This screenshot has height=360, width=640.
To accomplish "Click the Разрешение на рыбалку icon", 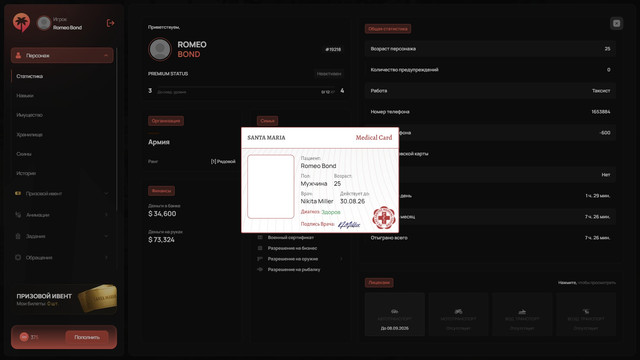I will tap(260, 269).
